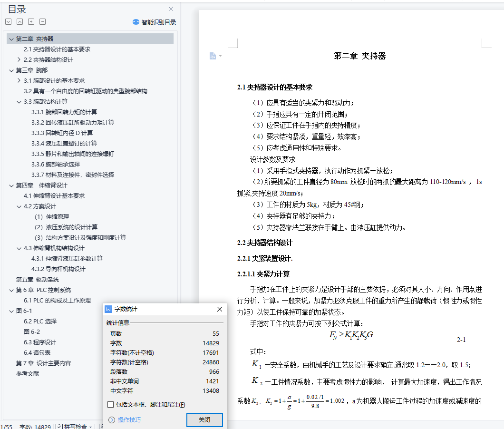This screenshot has height=429, width=504.
Task: Collapse the 3.3 腕部结构计算 section
Action: 19,102
